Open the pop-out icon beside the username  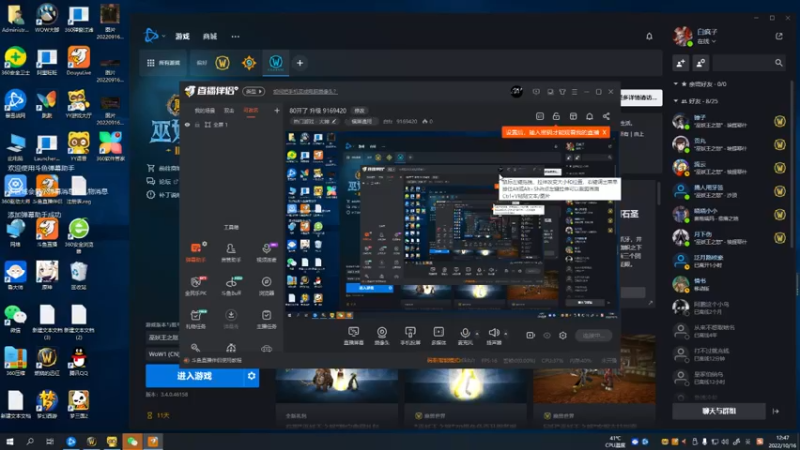coord(779,36)
